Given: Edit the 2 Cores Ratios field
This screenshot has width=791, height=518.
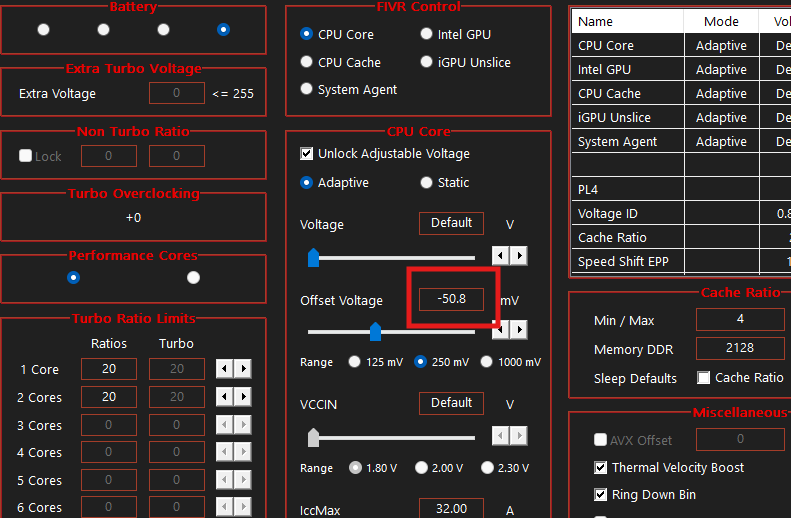Looking at the screenshot, I should click(109, 397).
